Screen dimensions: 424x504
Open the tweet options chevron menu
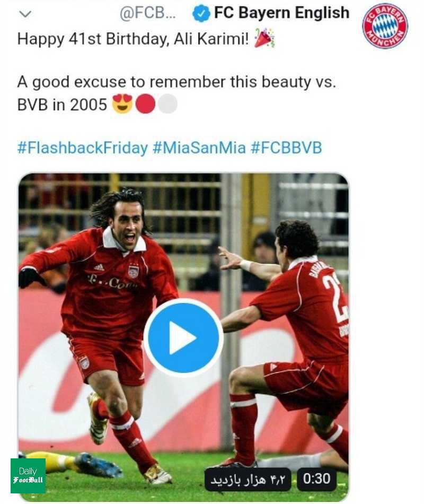coord(25,14)
